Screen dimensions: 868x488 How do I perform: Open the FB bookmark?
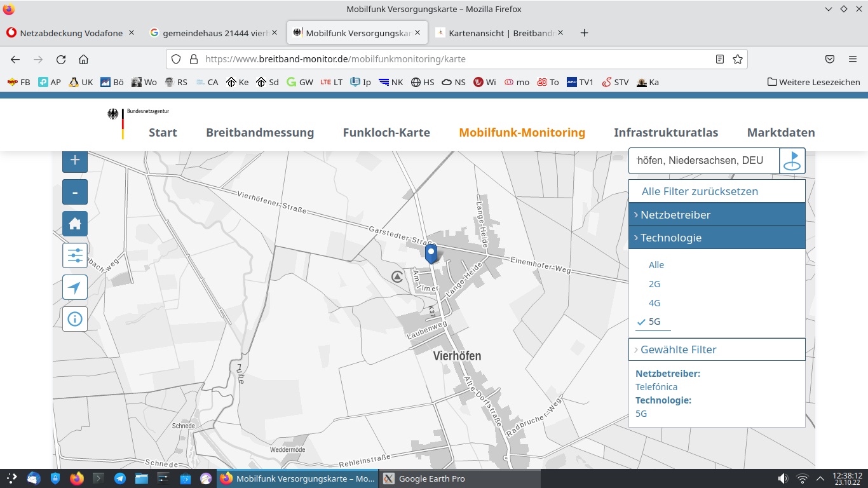[x=18, y=82]
